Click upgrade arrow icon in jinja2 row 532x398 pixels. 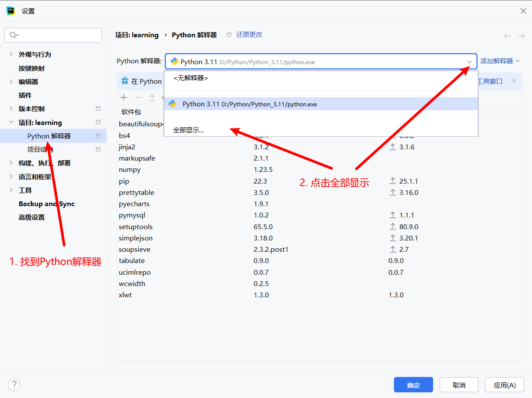pyautogui.click(x=393, y=147)
